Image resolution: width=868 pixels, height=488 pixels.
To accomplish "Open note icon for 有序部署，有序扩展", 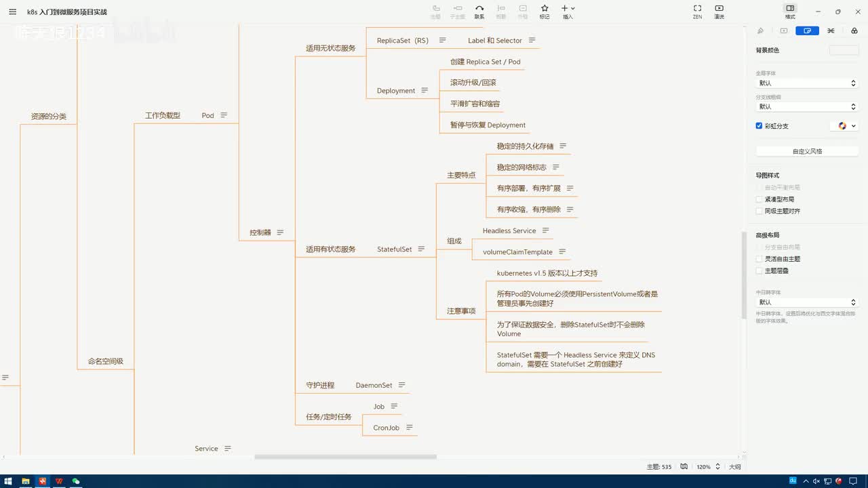I will tap(570, 188).
